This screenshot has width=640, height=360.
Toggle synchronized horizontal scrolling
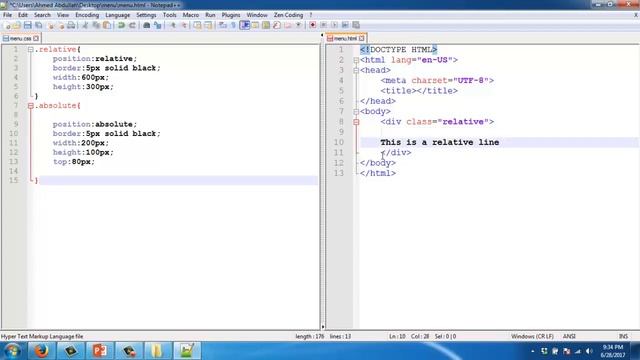[x=208, y=25]
